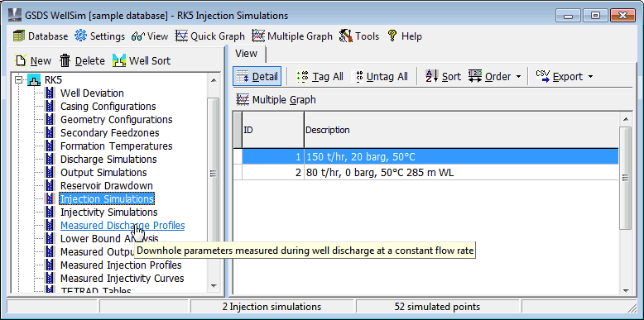Click icon beside Casing Configurations

pyautogui.click(x=50, y=107)
